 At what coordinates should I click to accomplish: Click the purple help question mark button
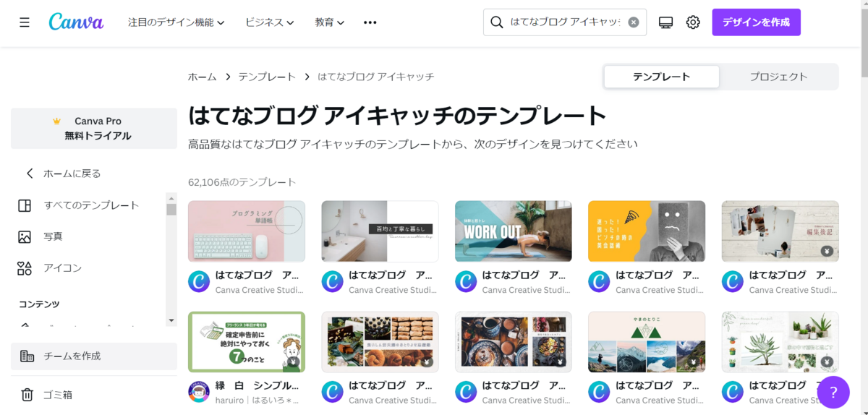point(833,392)
